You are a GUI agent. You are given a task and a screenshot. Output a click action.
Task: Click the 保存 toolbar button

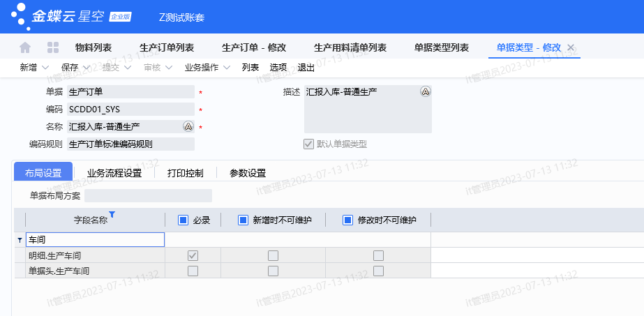pyautogui.click(x=69, y=68)
